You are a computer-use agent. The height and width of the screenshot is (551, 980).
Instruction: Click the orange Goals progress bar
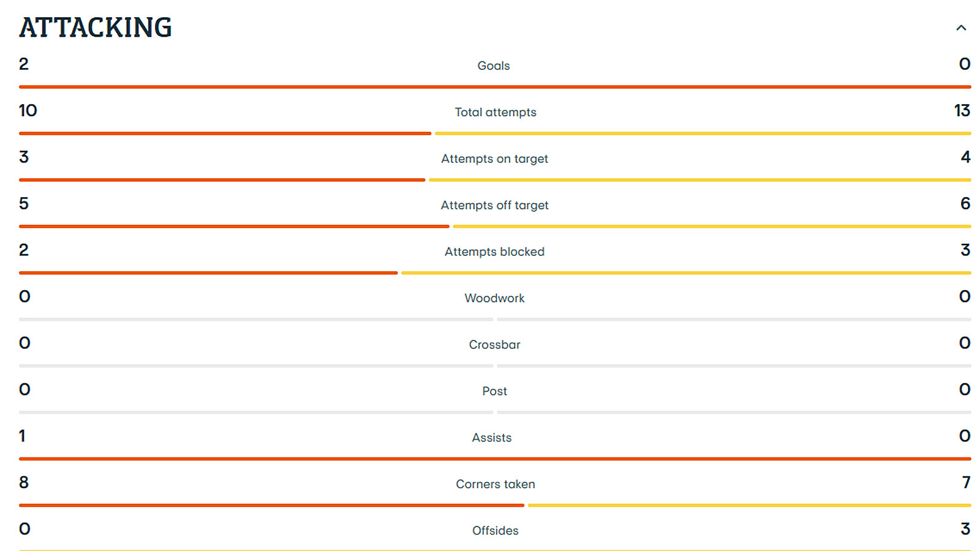click(x=495, y=87)
